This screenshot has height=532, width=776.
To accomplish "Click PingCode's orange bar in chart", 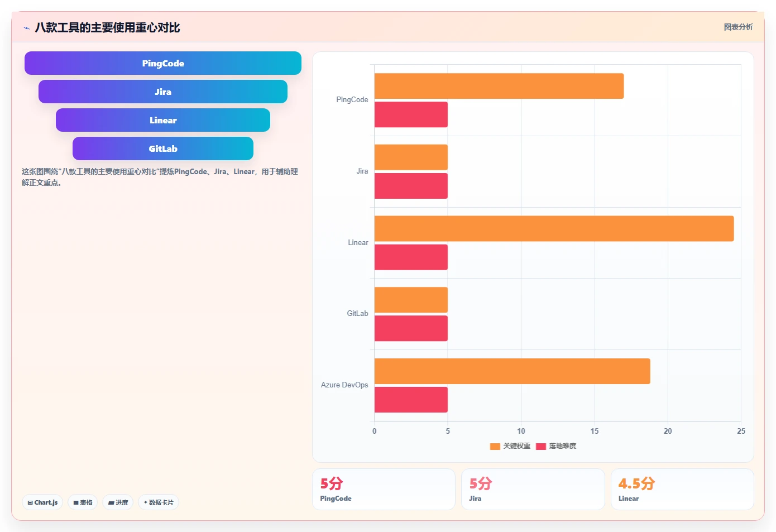I will point(499,86).
